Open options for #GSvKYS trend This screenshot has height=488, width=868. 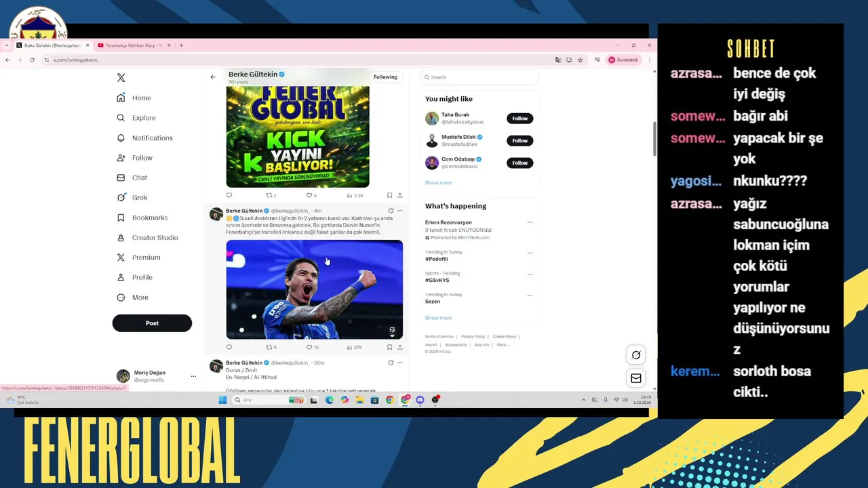(530, 274)
